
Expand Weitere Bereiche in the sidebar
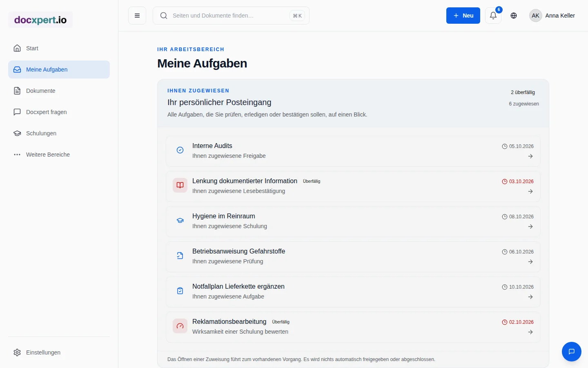pos(59,155)
